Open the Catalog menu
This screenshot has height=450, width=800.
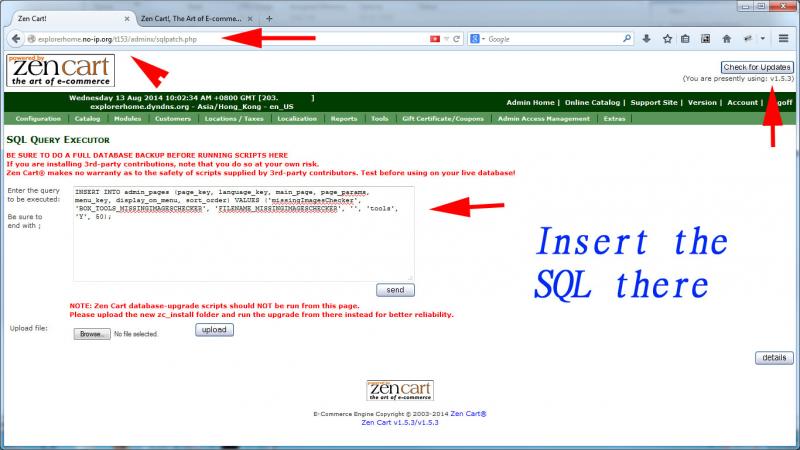87,118
